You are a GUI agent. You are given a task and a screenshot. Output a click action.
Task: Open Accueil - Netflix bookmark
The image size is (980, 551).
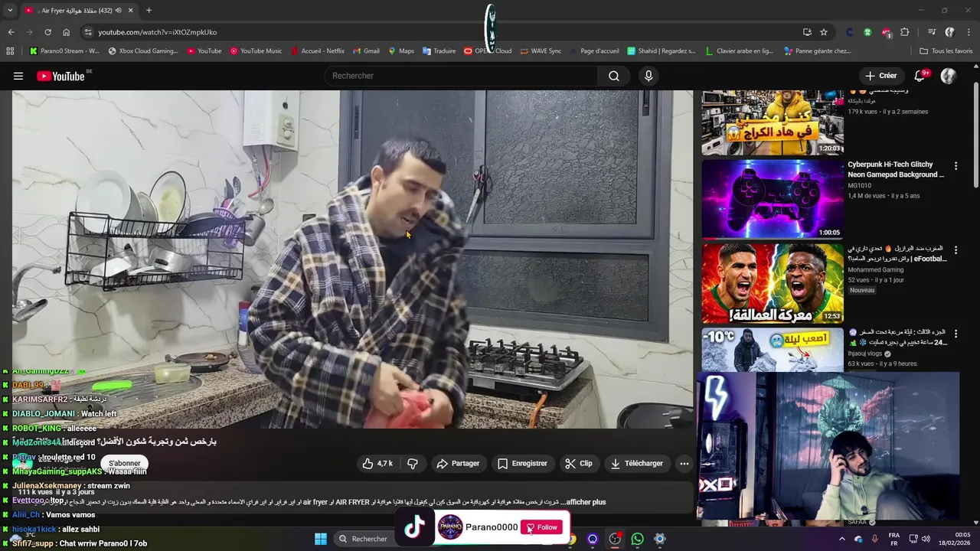click(x=317, y=51)
